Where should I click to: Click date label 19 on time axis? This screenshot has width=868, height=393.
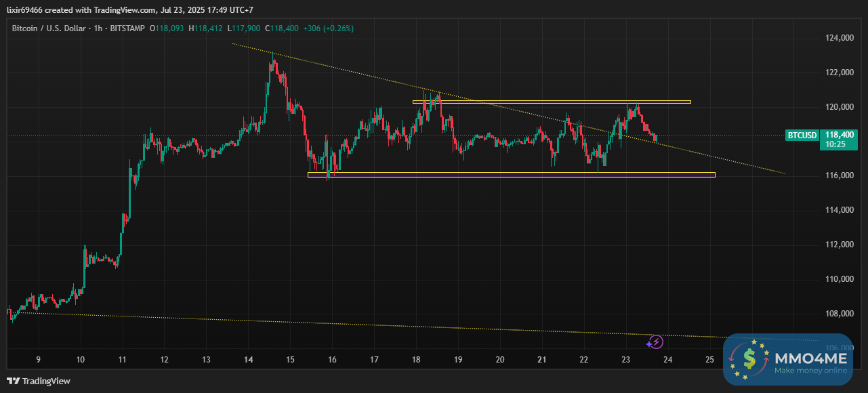coord(458,360)
